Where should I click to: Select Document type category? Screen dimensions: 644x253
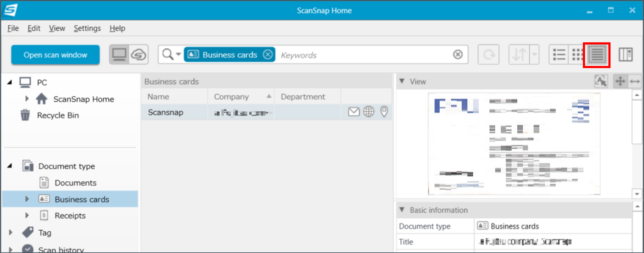pyautogui.click(x=66, y=166)
